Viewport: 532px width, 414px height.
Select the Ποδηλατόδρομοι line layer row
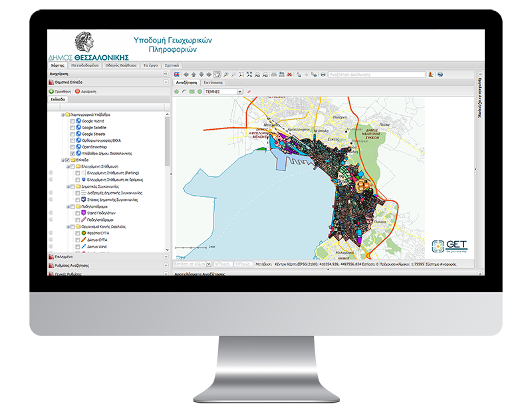click(95, 220)
